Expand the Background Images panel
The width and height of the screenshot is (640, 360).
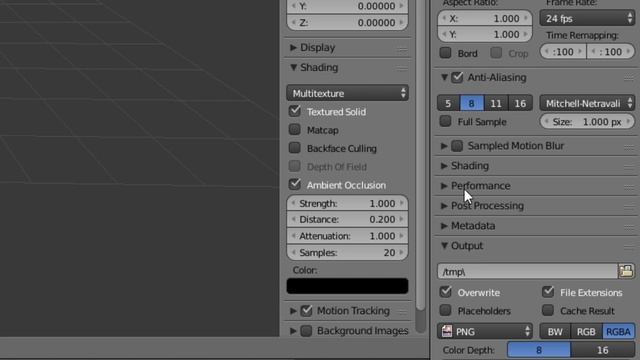[293, 331]
